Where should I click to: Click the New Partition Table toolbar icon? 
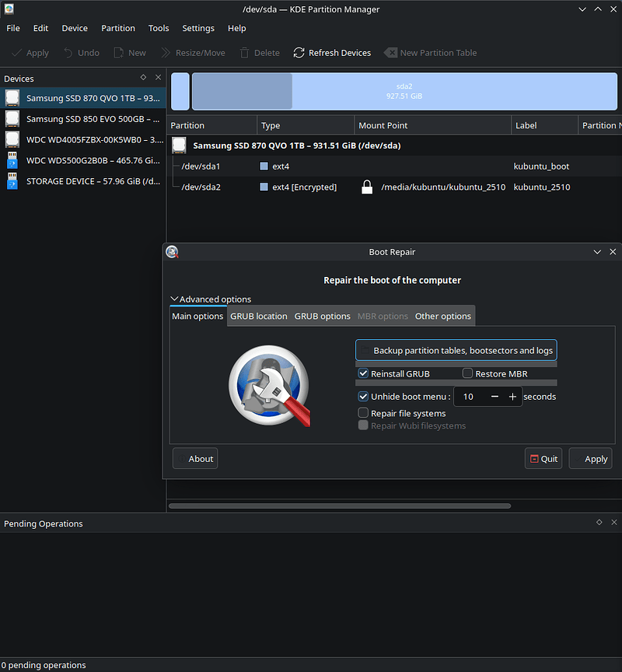click(x=390, y=53)
